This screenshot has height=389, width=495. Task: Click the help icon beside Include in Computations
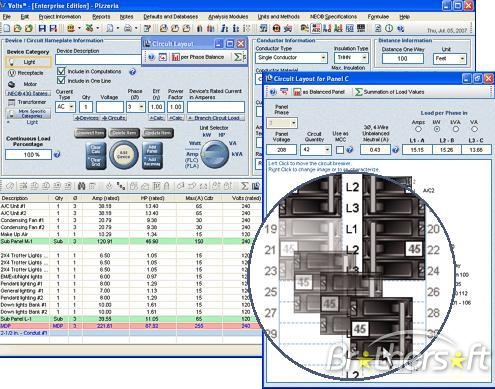pyautogui.click(x=132, y=71)
